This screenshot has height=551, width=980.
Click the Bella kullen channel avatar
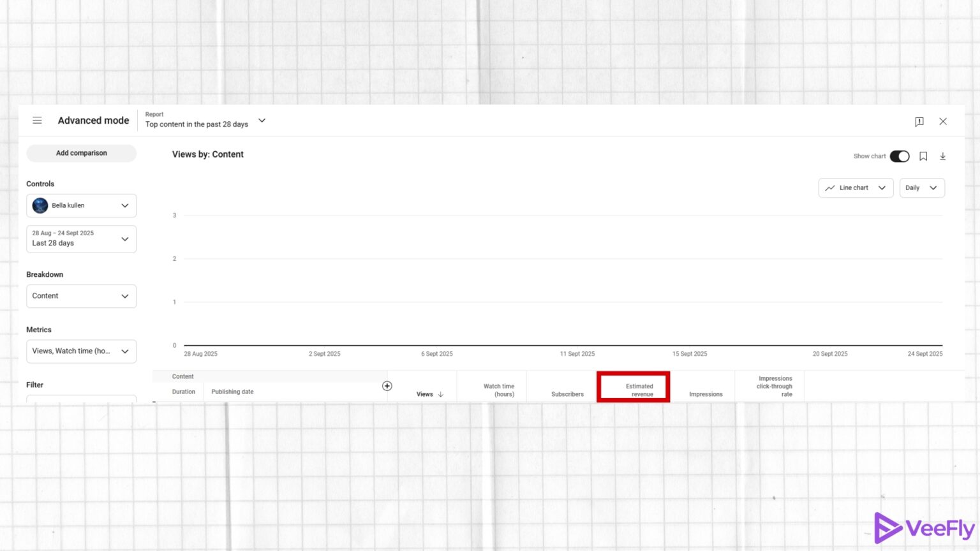pyautogui.click(x=40, y=205)
